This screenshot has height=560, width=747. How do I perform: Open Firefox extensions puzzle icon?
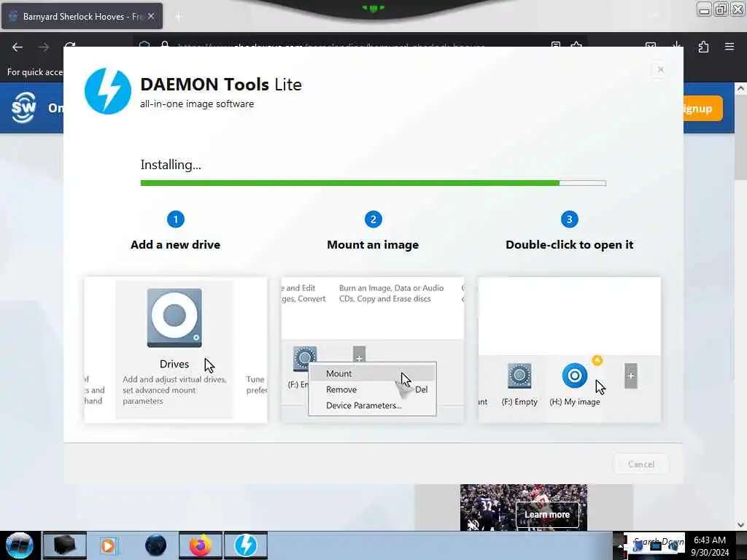pyautogui.click(x=703, y=47)
